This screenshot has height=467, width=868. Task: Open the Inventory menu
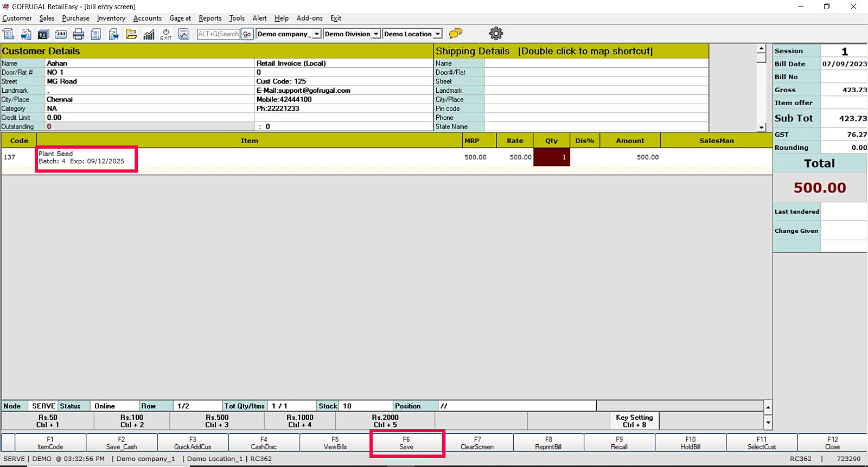[111, 18]
